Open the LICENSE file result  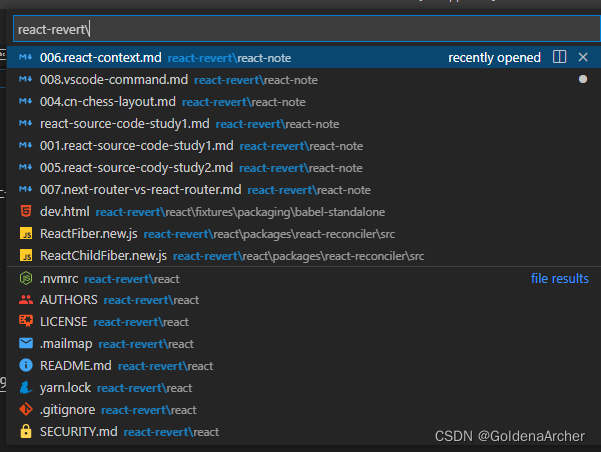(x=64, y=322)
